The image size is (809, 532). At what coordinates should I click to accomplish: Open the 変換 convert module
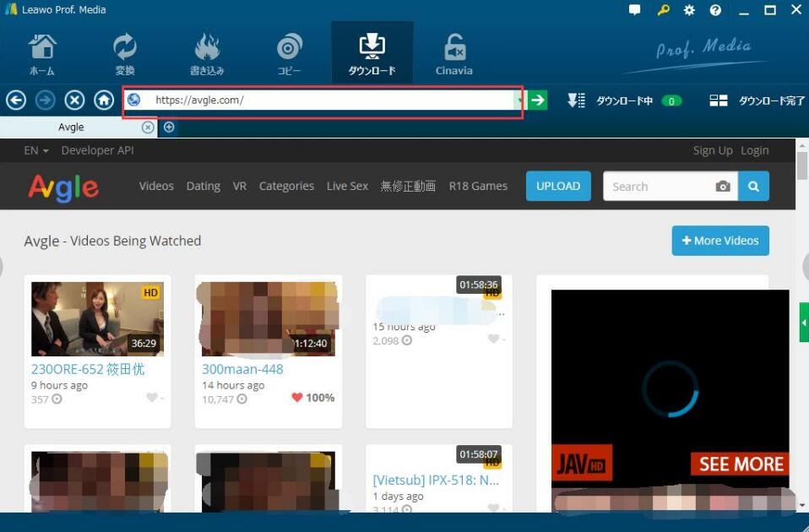coord(124,54)
